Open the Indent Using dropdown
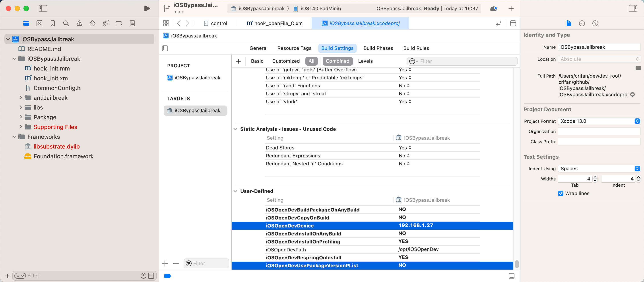644x282 pixels. [x=599, y=169]
